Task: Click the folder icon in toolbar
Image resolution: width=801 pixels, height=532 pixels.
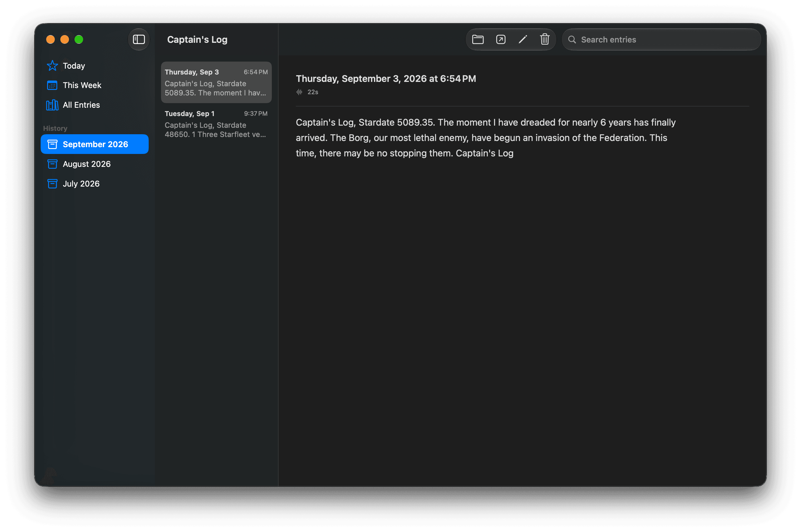Action: (x=478, y=40)
